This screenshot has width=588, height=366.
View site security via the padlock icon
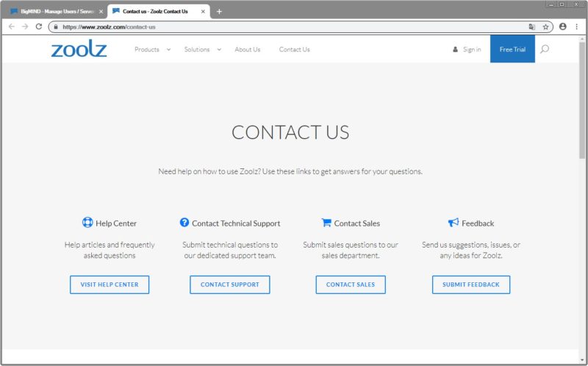tap(56, 26)
